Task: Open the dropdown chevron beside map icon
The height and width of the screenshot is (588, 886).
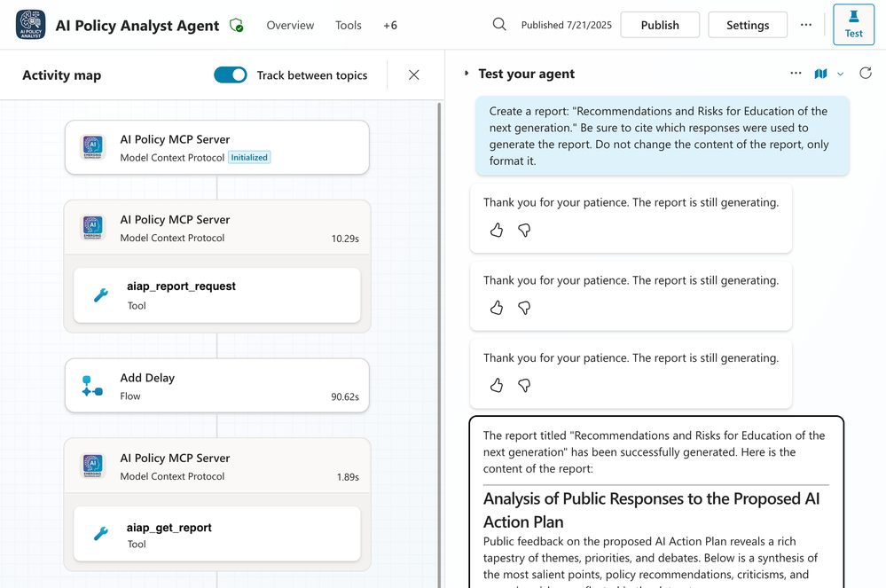Action: tap(840, 74)
